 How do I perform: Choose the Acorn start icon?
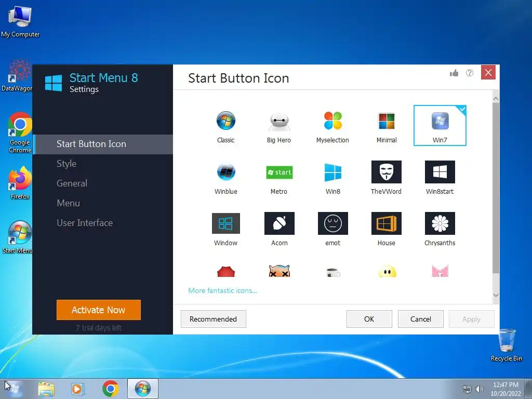(x=279, y=229)
